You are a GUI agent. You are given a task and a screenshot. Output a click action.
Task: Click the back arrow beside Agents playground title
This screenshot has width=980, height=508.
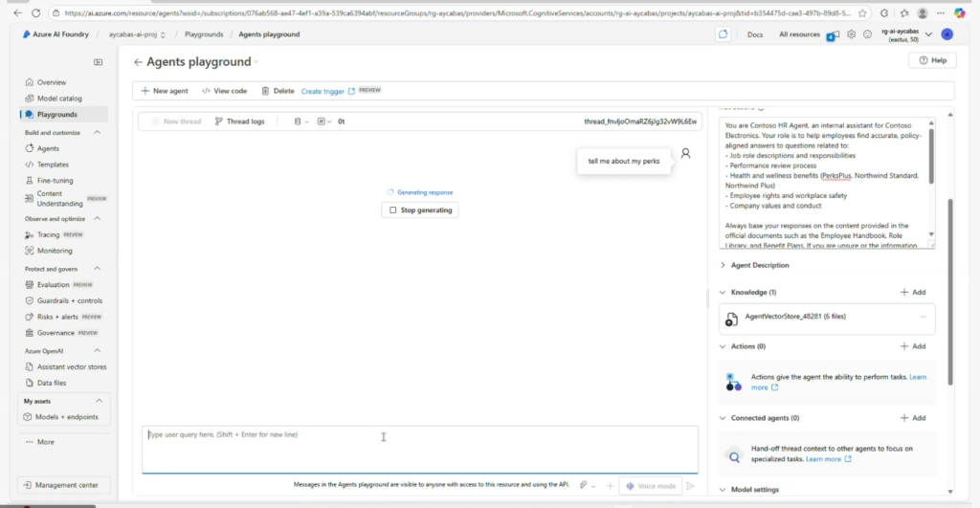click(x=138, y=62)
